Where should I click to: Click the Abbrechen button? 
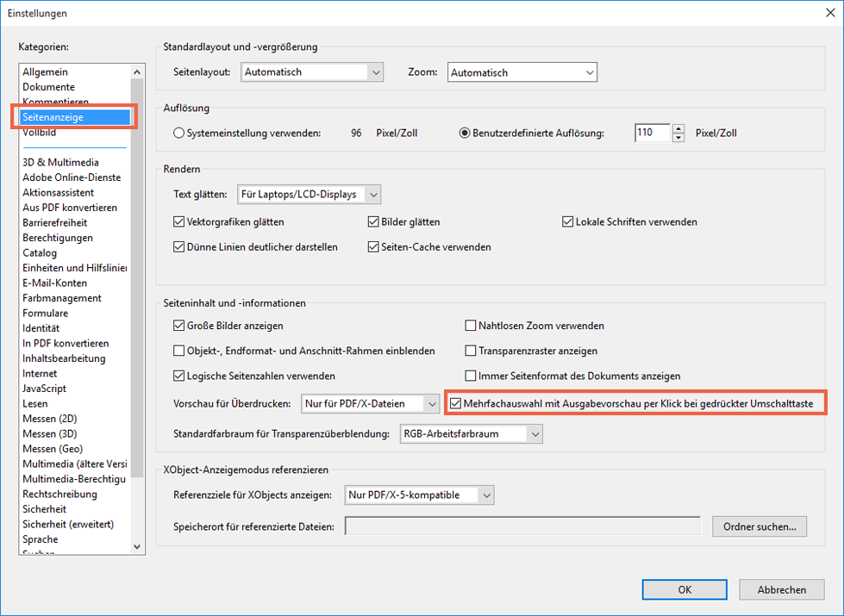coord(782,589)
